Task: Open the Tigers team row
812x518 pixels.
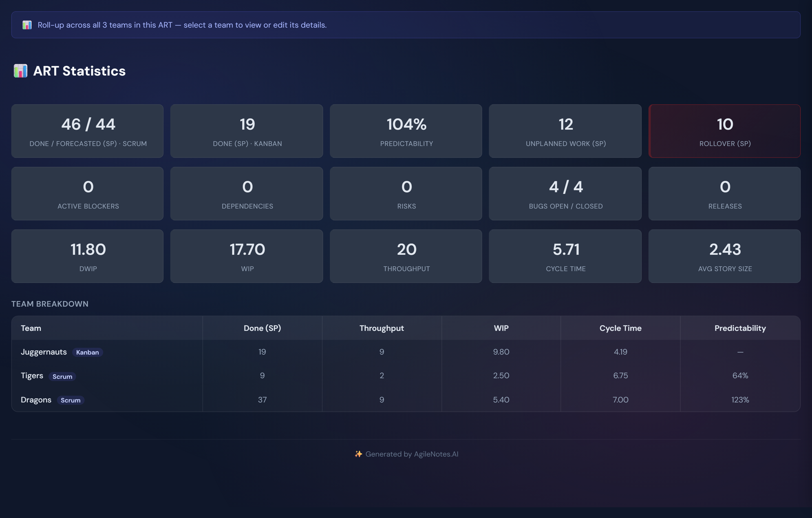Action: click(x=406, y=376)
